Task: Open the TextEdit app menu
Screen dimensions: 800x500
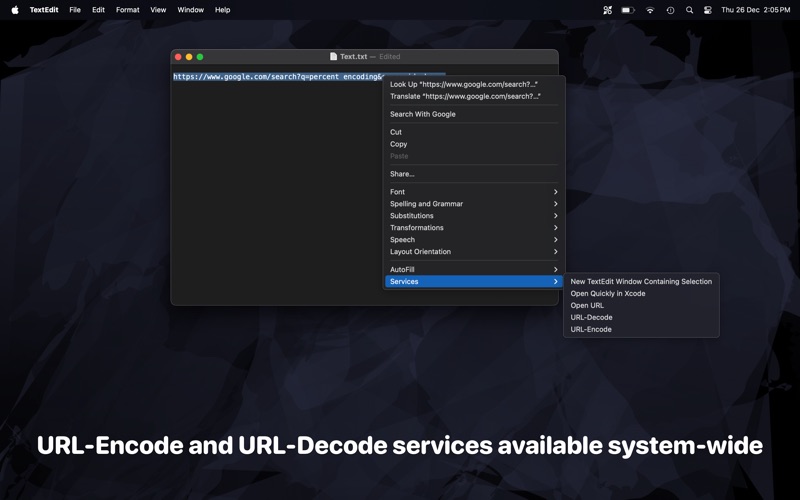Action: point(44,10)
